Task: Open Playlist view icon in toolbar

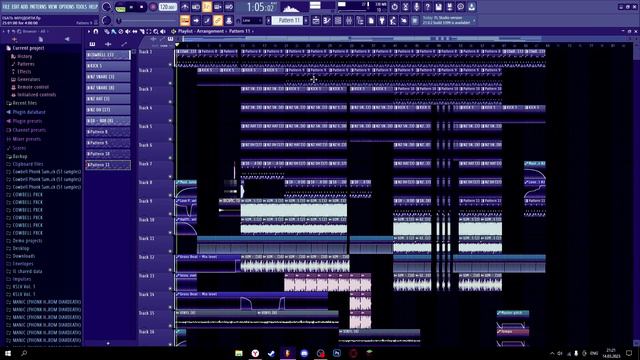Action: tap(316, 20)
